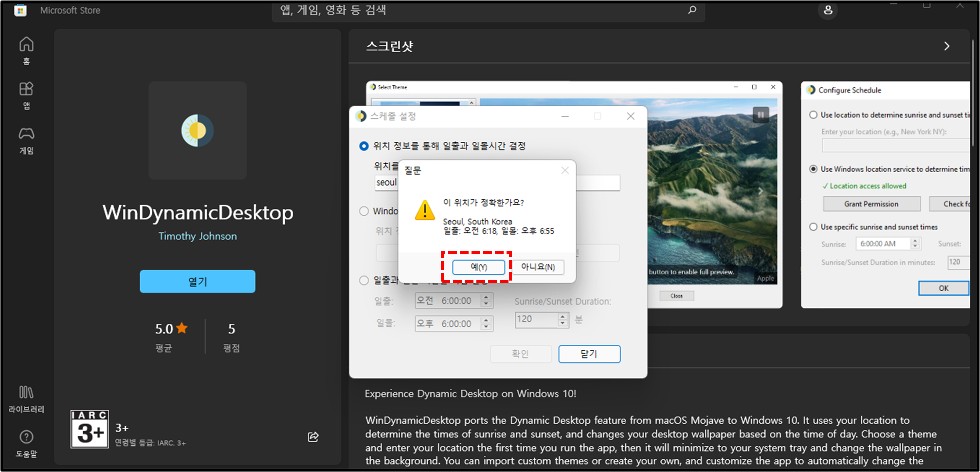Click the 일출 time spinner arrows
This screenshot has width=980, height=472.
[486, 301]
